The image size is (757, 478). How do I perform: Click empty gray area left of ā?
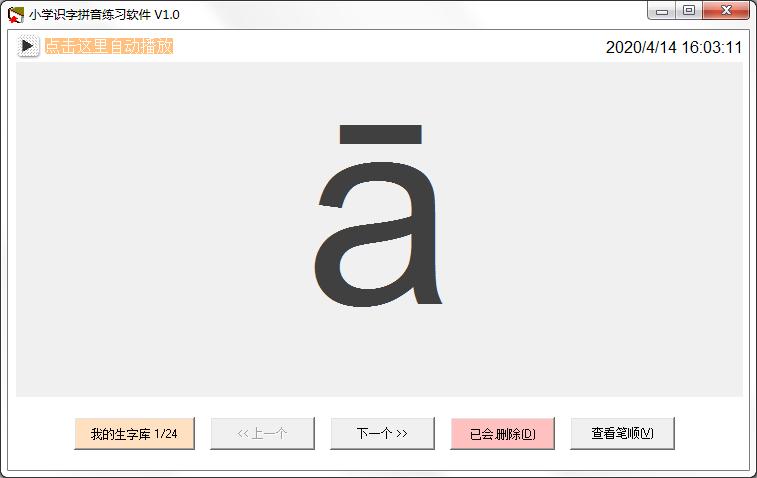[x=150, y=230]
